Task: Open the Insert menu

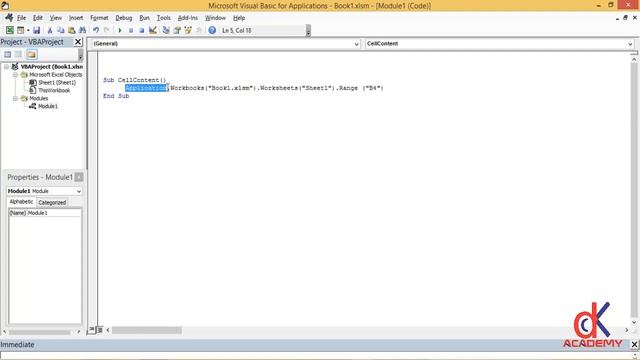Action: click(x=76, y=18)
